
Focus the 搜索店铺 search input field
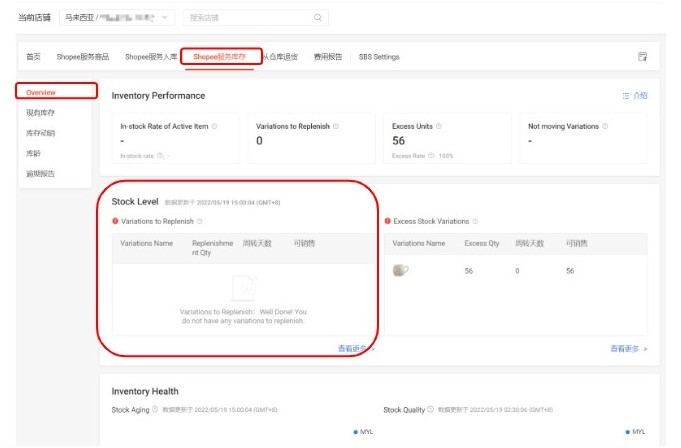pyautogui.click(x=250, y=18)
